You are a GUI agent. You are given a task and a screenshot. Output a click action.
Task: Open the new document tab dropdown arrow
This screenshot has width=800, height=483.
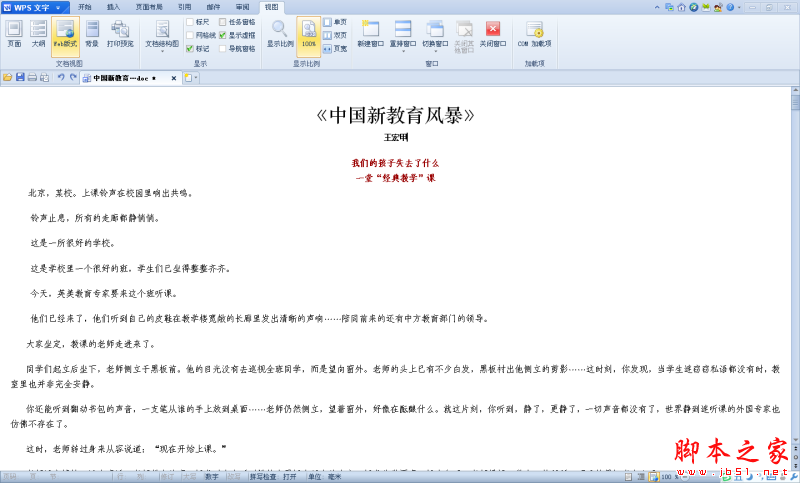196,78
